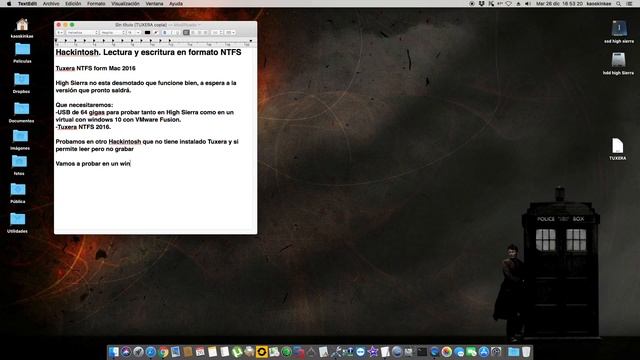Click the document title dropdown arrow
The width and height of the screenshot is (640, 360).
[x=199, y=25]
